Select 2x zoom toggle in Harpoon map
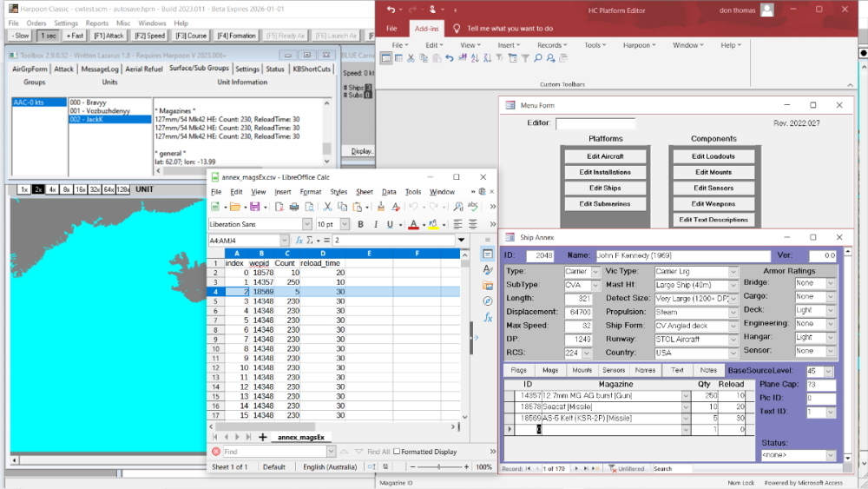Viewport: 868px width, 489px height. pos(37,189)
